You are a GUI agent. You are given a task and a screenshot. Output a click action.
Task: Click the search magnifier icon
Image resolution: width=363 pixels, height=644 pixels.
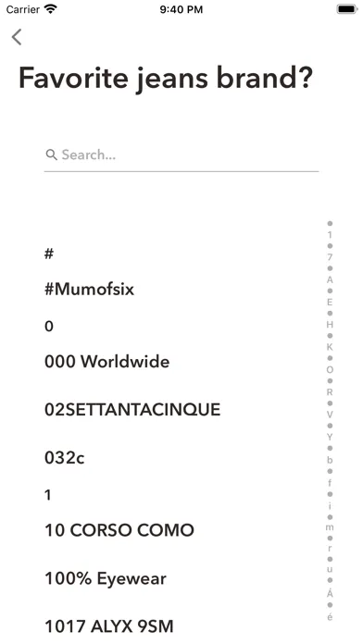[51, 155]
